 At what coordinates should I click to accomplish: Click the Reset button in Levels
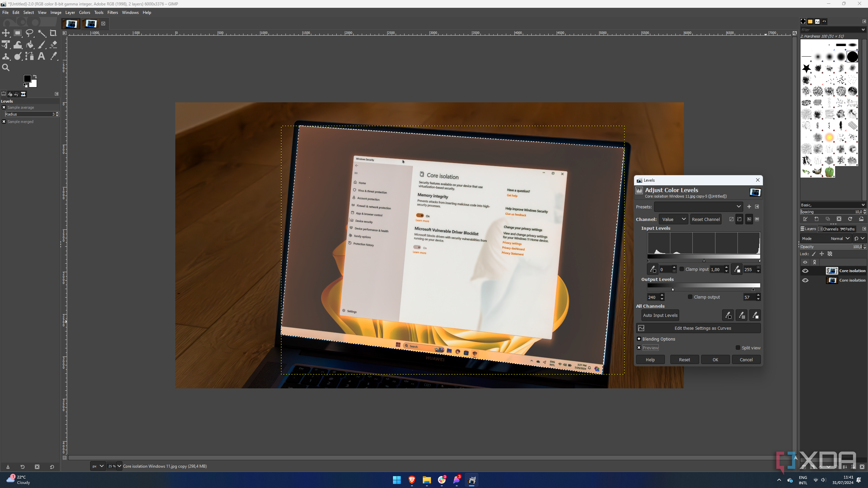click(684, 360)
